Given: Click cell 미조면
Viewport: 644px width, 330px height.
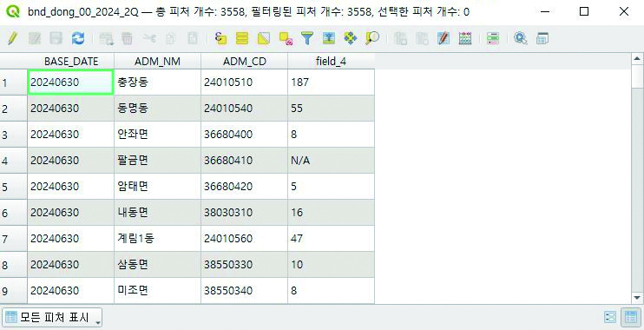Looking at the screenshot, I should click(158, 291).
